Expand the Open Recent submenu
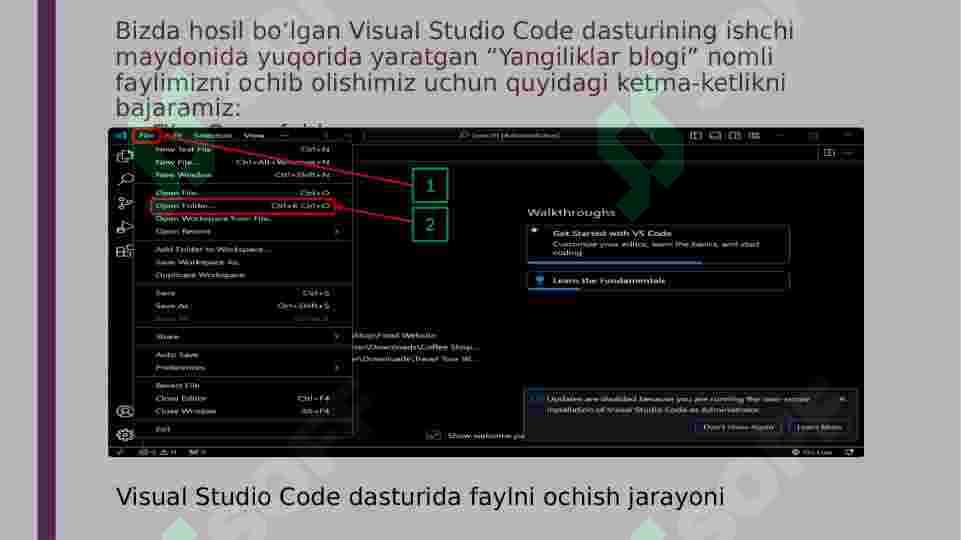961x540 pixels. (x=243, y=232)
